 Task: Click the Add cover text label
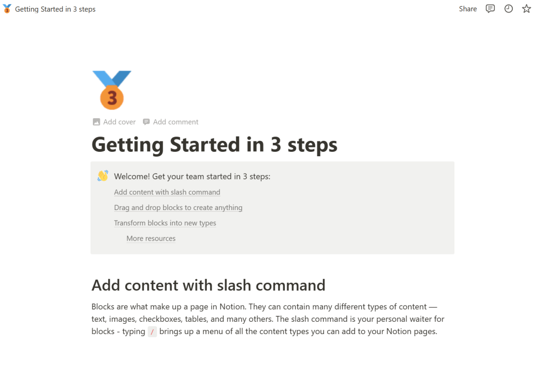pos(119,122)
